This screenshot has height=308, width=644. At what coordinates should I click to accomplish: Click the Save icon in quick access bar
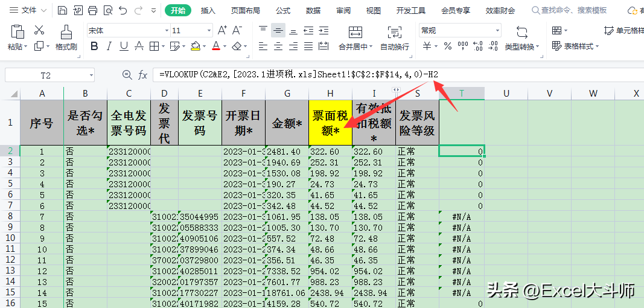pyautogui.click(x=62, y=10)
